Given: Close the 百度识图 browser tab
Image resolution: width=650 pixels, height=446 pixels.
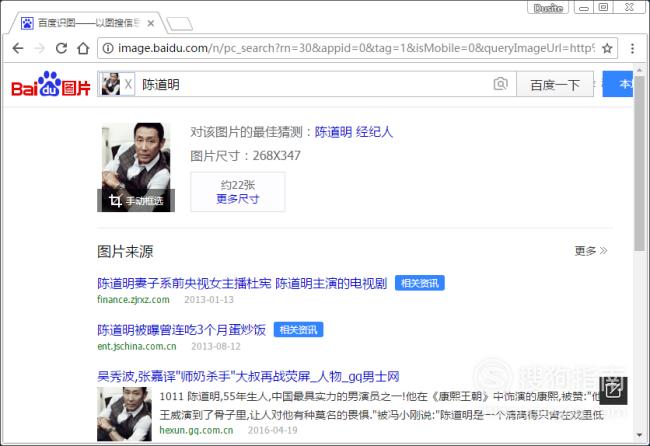Looking at the screenshot, I should 151,23.
